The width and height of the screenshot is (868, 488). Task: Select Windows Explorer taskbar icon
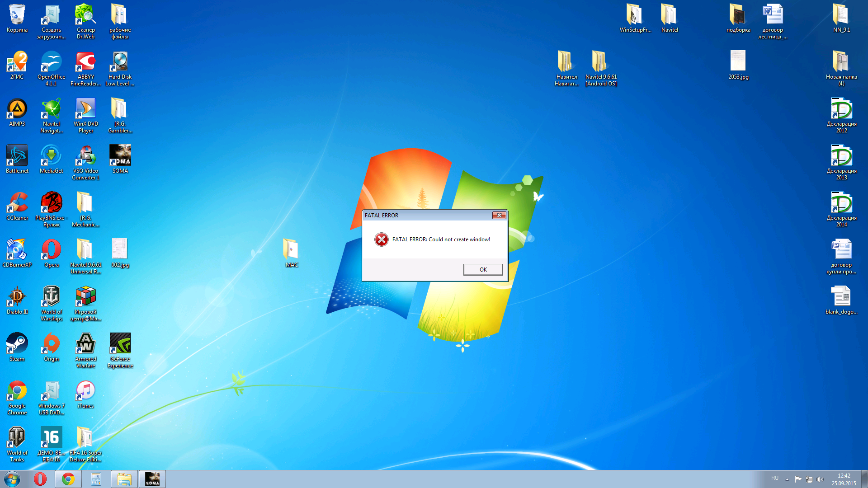(x=124, y=479)
